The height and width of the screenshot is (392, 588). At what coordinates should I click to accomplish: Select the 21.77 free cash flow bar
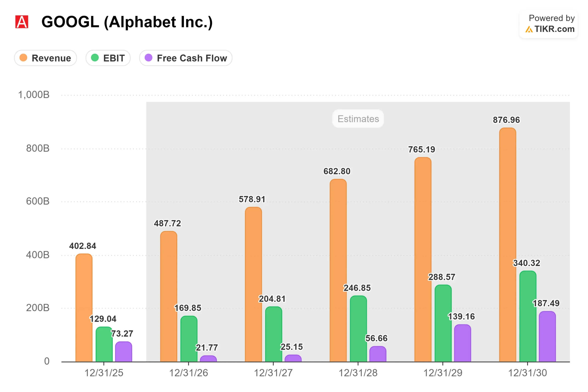(x=208, y=359)
